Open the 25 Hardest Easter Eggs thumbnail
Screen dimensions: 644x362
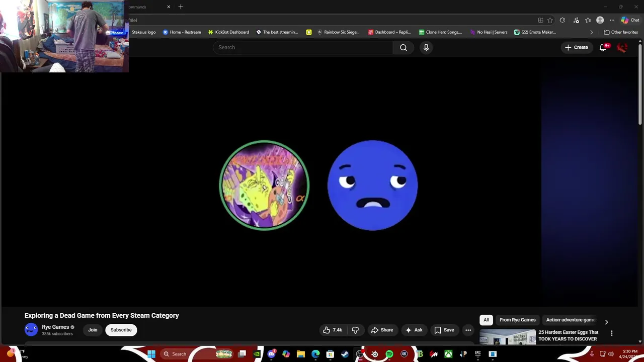click(508, 337)
